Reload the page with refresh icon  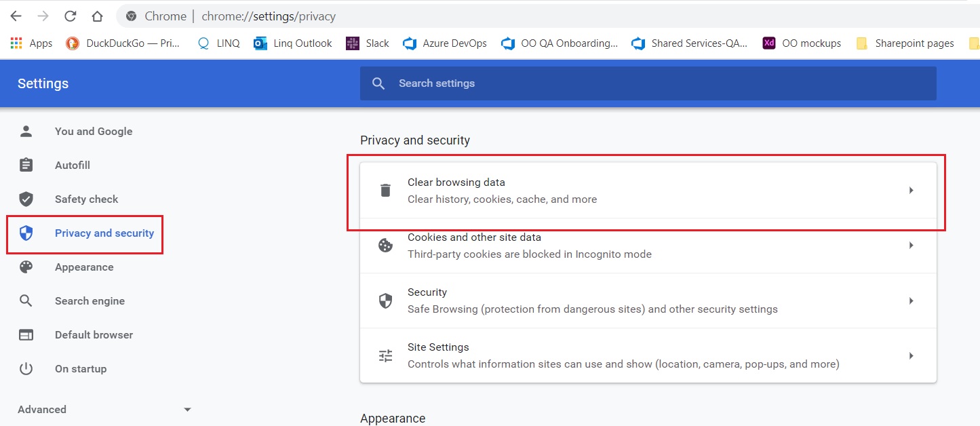(70, 16)
